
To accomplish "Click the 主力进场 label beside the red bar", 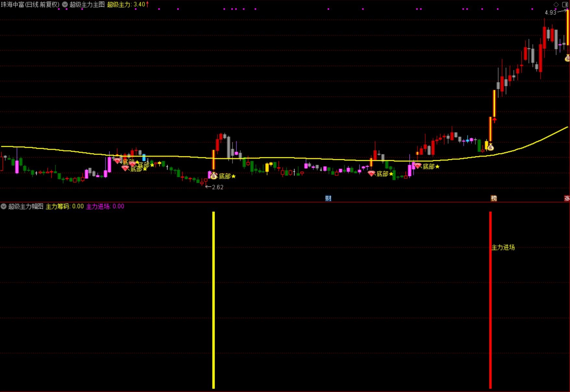I will (503, 247).
